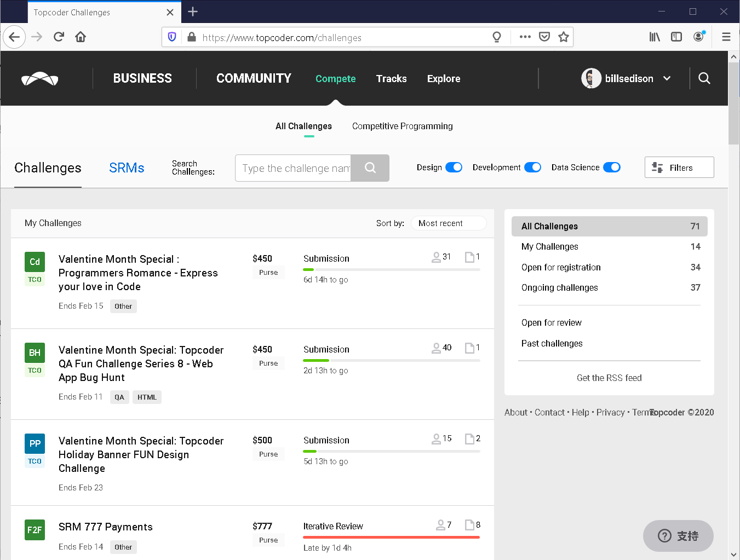Click the padlock site security icon
The width and height of the screenshot is (740, 560).
[x=191, y=37]
